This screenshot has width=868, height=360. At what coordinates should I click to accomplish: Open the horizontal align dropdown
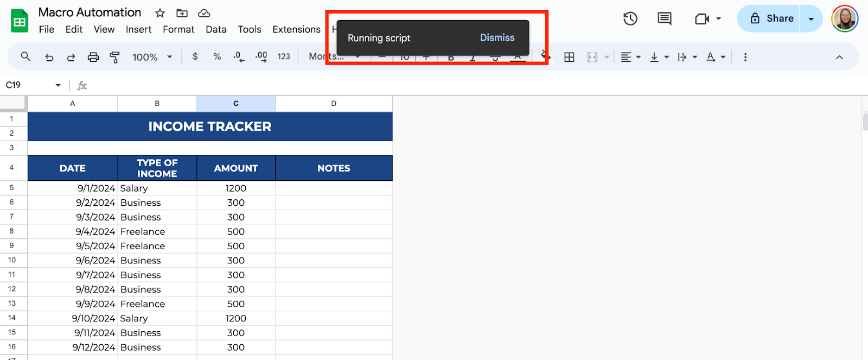tap(630, 57)
